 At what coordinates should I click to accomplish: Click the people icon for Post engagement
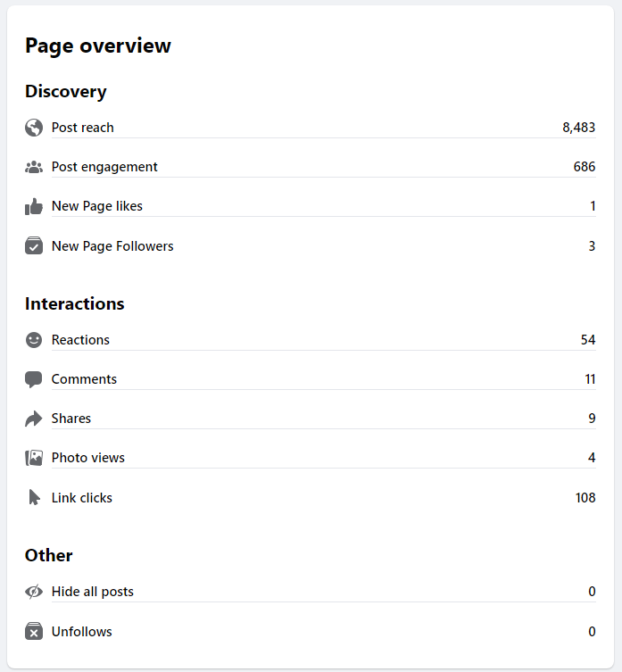[x=34, y=167]
